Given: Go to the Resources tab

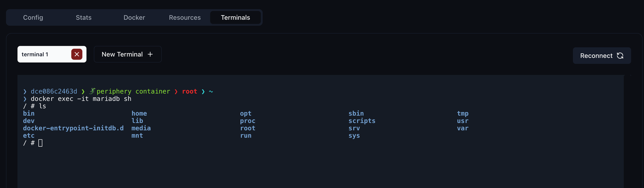Looking at the screenshot, I should click(x=185, y=17).
